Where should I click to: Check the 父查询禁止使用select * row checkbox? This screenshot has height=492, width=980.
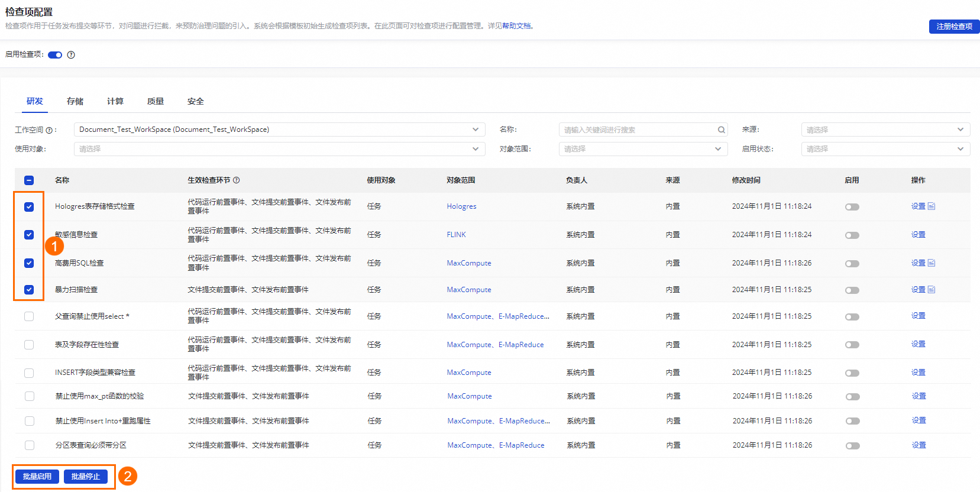(29, 316)
